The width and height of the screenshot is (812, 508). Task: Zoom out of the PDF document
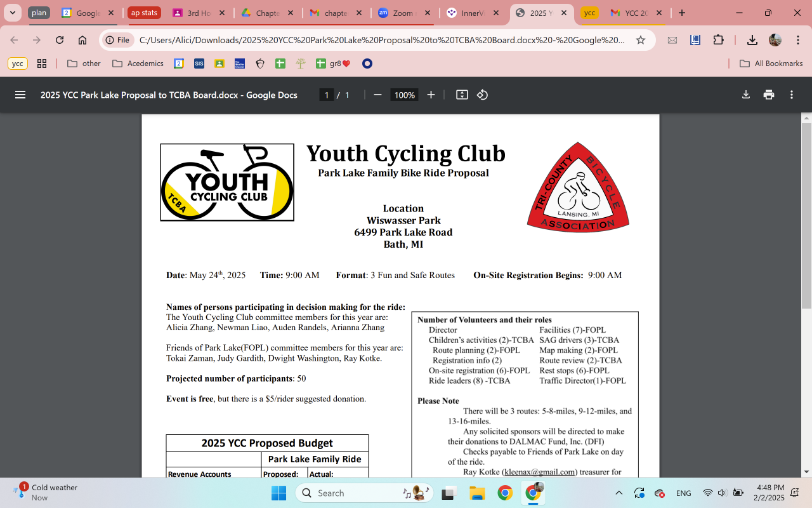tap(377, 95)
